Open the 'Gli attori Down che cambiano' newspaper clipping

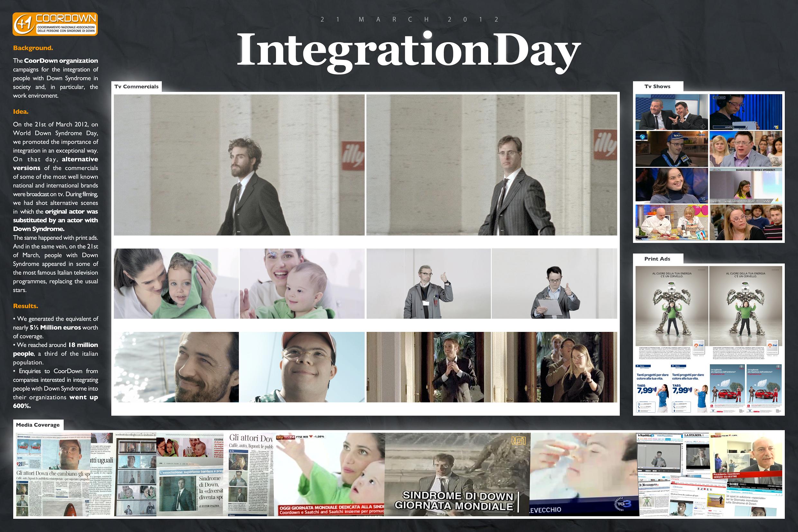click(54, 474)
